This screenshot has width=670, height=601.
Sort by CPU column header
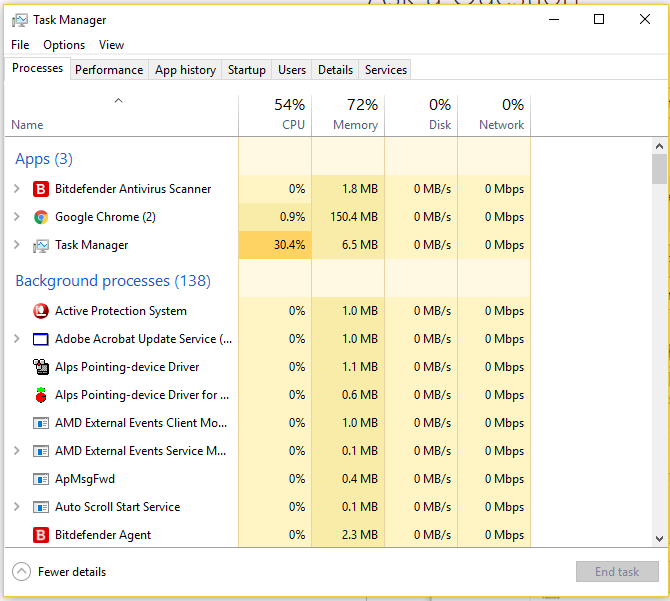pyautogui.click(x=275, y=115)
